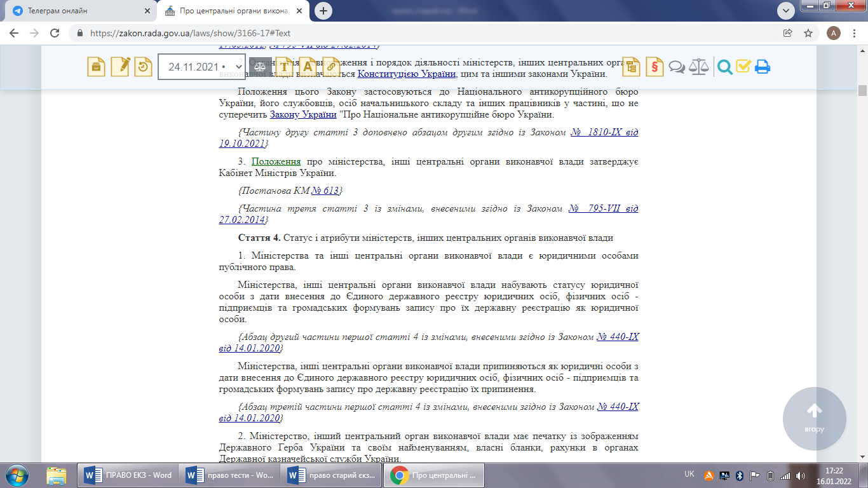Click the document history clock icon
This screenshot has width=868, height=488.
pyautogui.click(x=144, y=67)
